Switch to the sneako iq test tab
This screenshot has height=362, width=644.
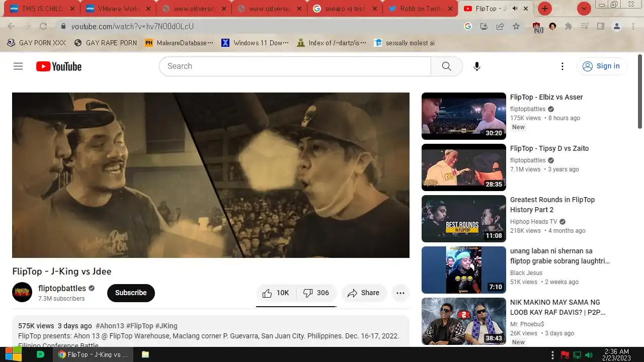click(x=345, y=9)
